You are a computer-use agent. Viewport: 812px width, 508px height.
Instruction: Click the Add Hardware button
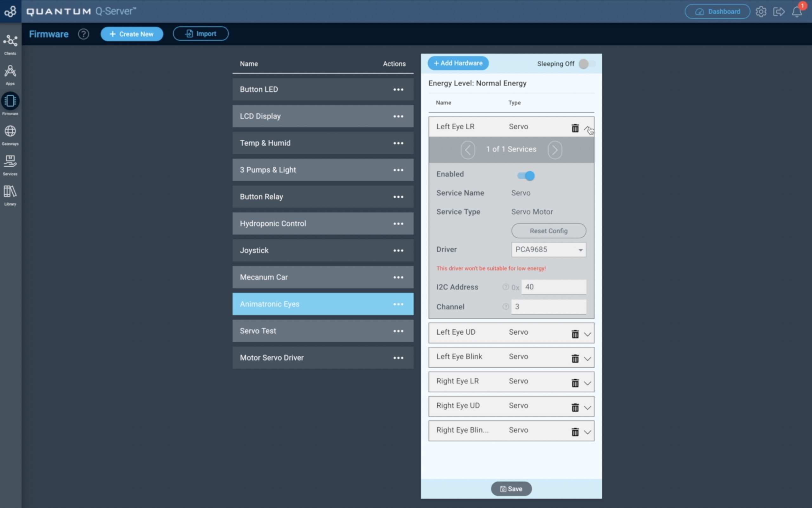458,63
